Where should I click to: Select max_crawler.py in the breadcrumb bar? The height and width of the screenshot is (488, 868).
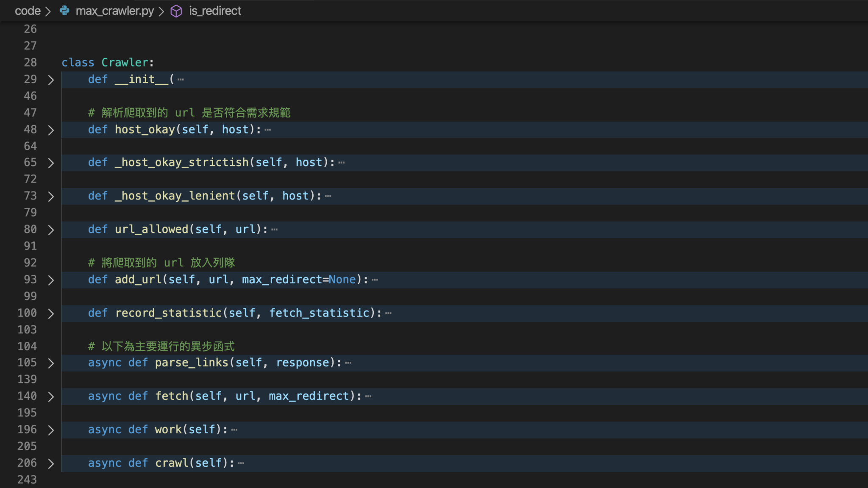[x=115, y=11]
